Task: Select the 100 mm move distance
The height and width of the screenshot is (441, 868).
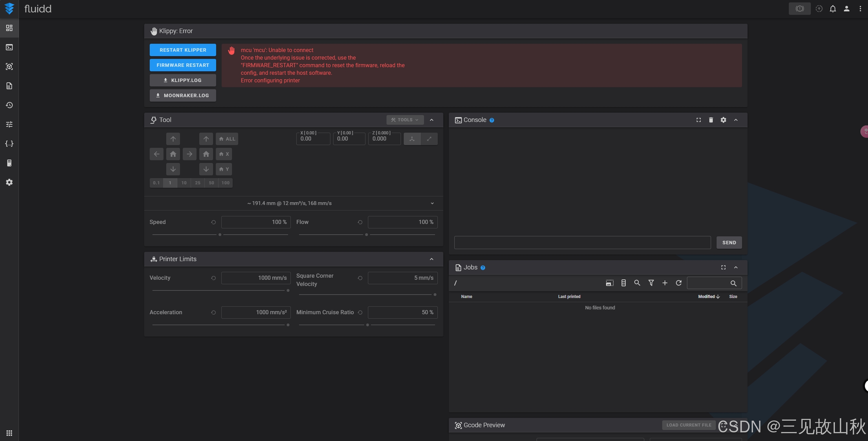Action: 225,183
